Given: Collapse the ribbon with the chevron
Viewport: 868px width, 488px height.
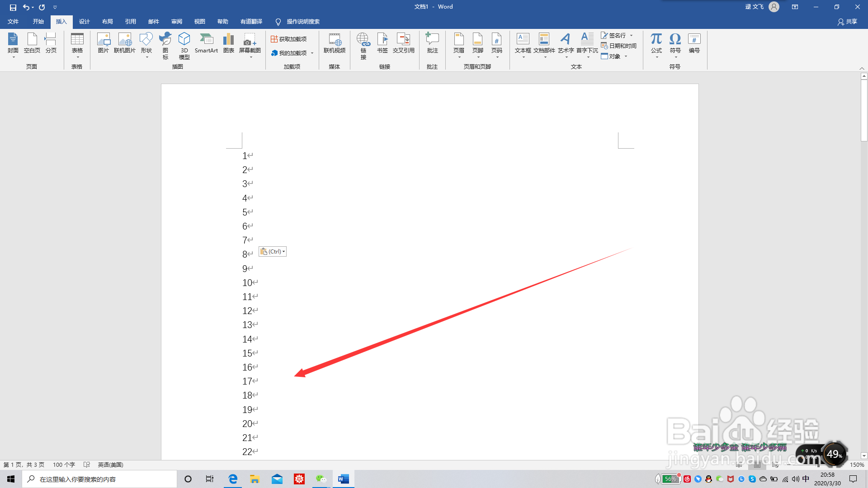Looking at the screenshot, I should point(862,68).
